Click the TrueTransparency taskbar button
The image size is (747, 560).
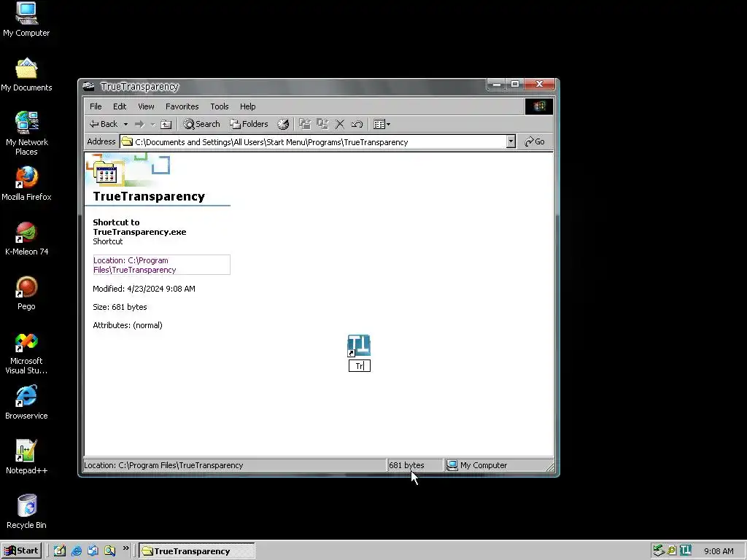click(x=197, y=551)
